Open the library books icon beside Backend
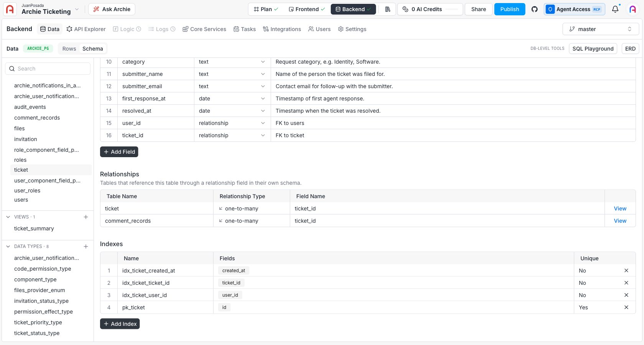The image size is (644, 345). (x=388, y=9)
